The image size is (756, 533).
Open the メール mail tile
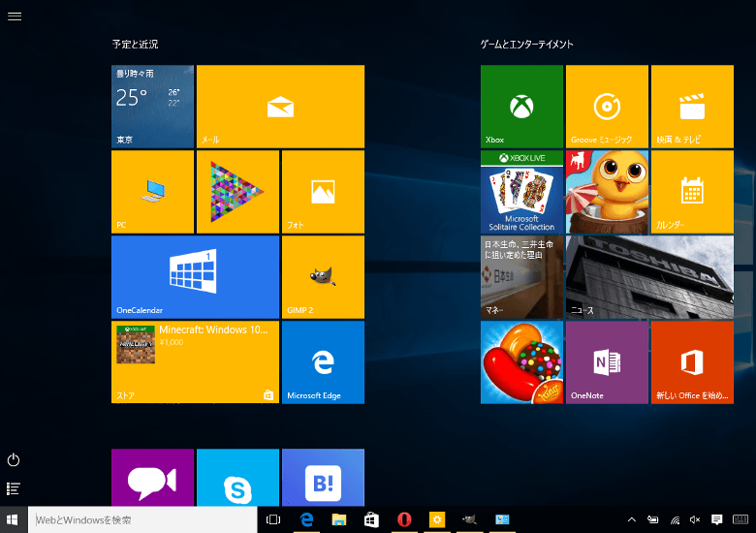pyautogui.click(x=281, y=107)
